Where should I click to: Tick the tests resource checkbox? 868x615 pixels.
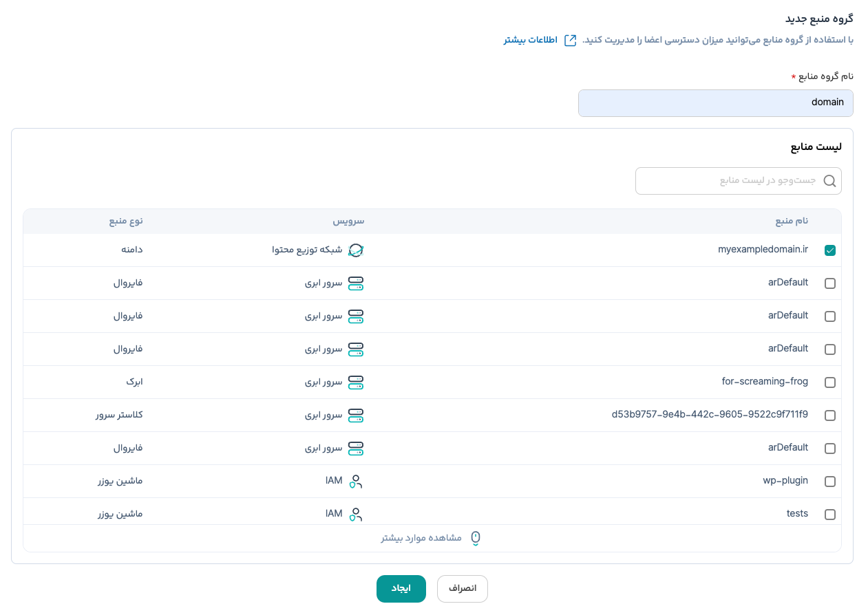[829, 515]
